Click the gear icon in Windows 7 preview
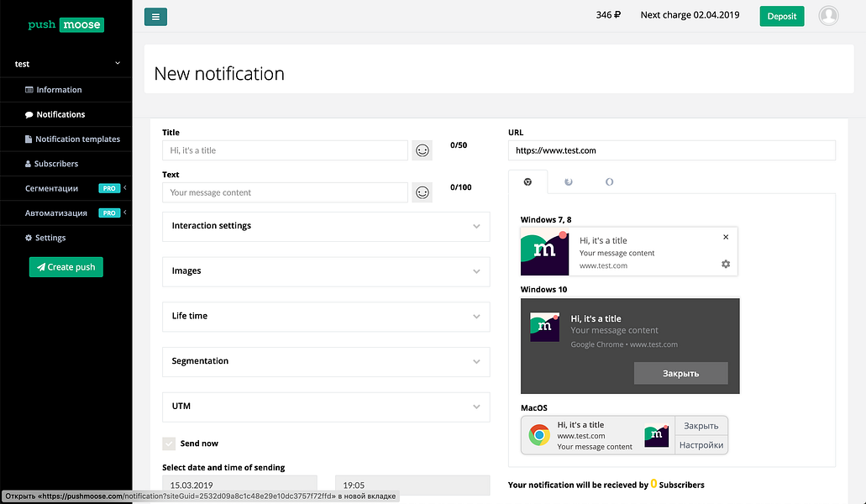This screenshot has height=504, width=866. (x=726, y=265)
